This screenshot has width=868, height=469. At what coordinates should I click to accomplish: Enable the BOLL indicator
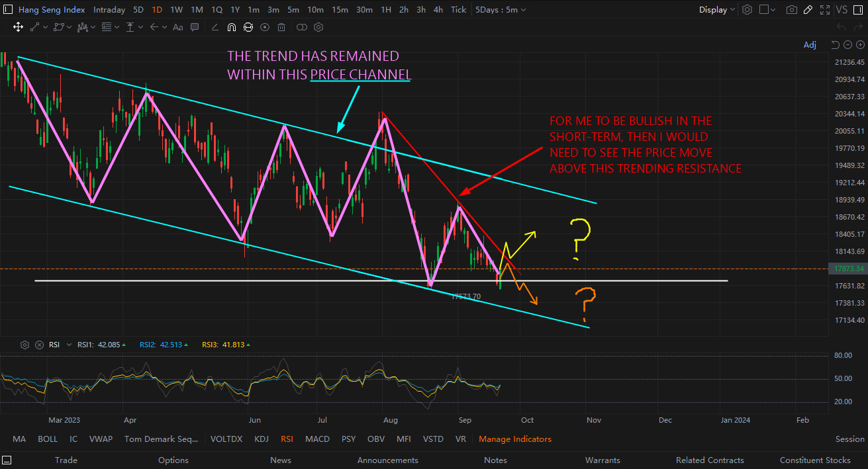(48, 439)
